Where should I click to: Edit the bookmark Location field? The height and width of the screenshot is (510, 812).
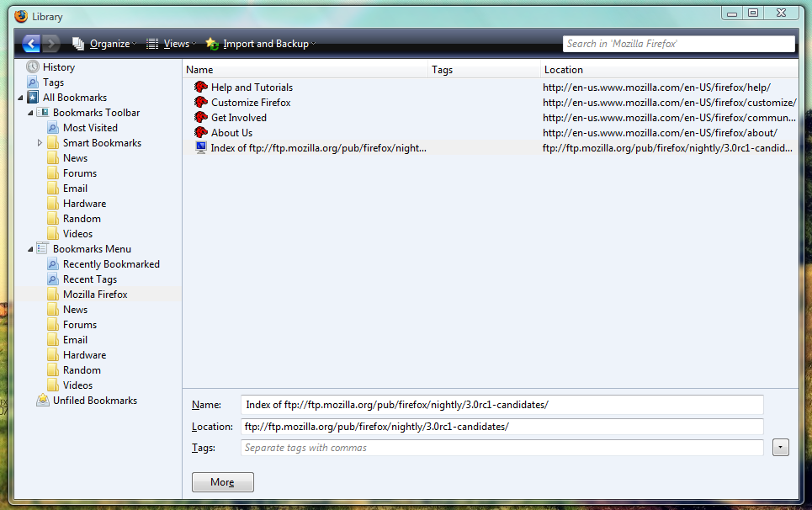(502, 427)
